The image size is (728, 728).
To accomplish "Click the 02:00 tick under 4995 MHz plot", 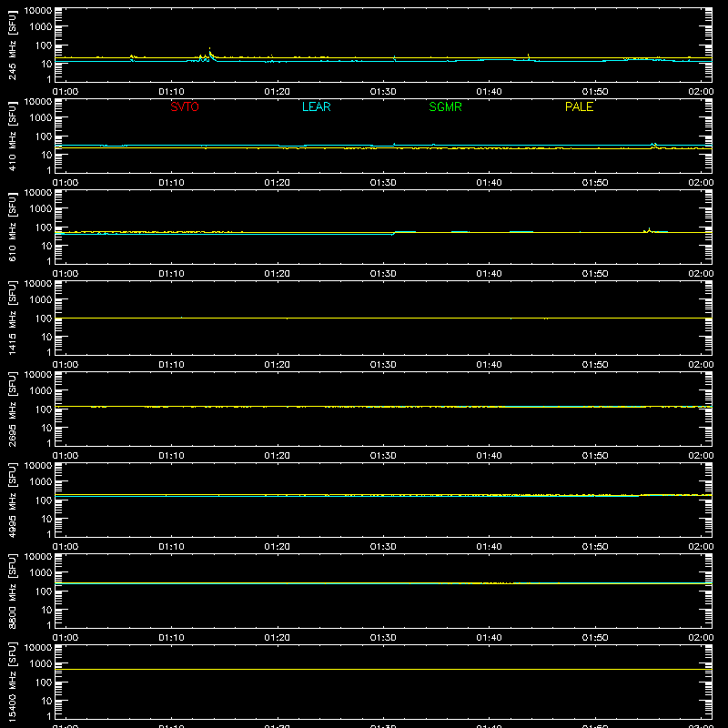I will [701, 547].
